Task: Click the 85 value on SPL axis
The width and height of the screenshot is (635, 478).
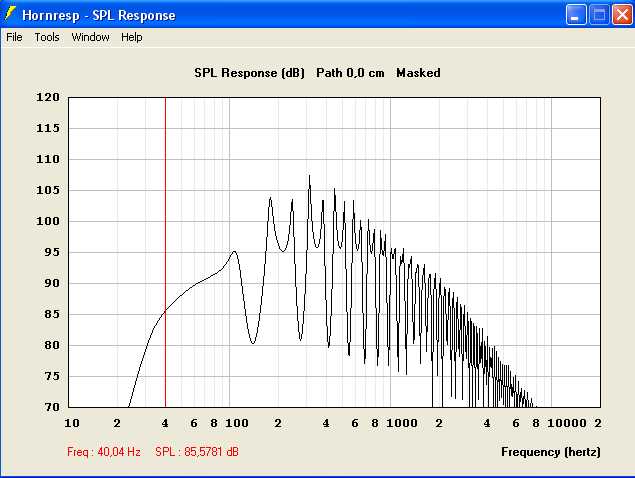Action: point(52,314)
